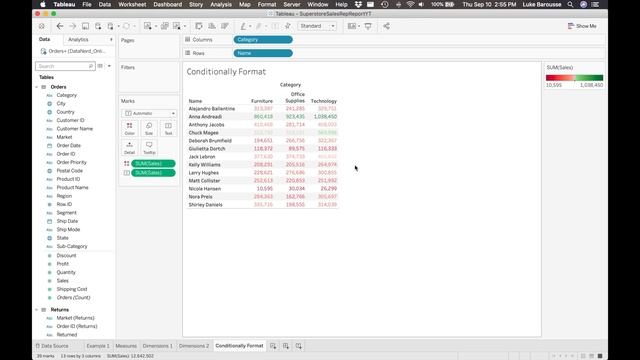The width and height of the screenshot is (640, 360).
Task: Run update with the refresh icon
Action: click(127, 26)
